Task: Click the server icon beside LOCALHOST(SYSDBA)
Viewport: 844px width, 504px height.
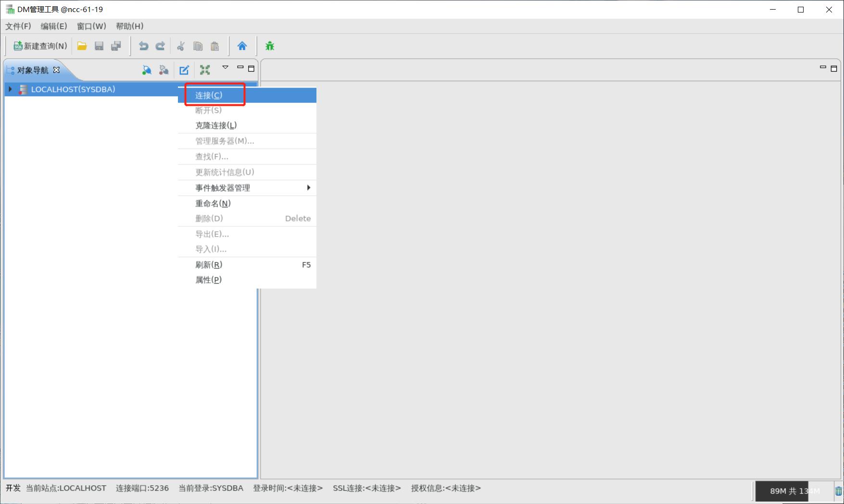Action: (23, 89)
